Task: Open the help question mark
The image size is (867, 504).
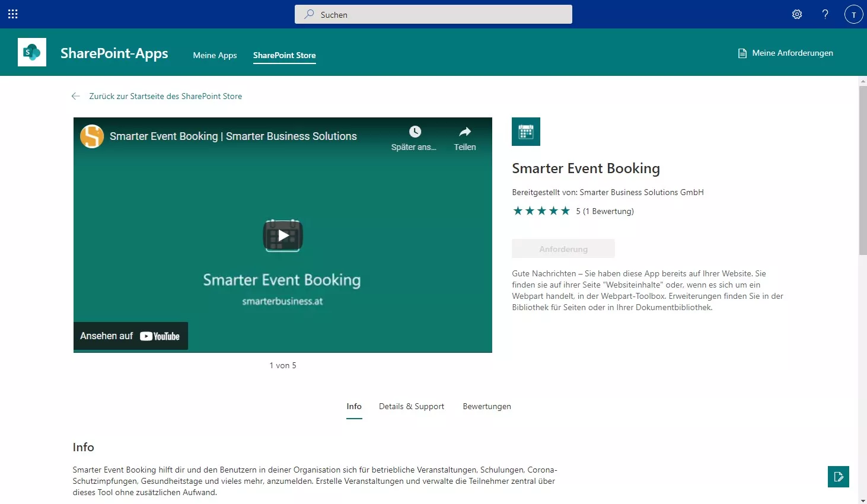Action: (x=825, y=14)
